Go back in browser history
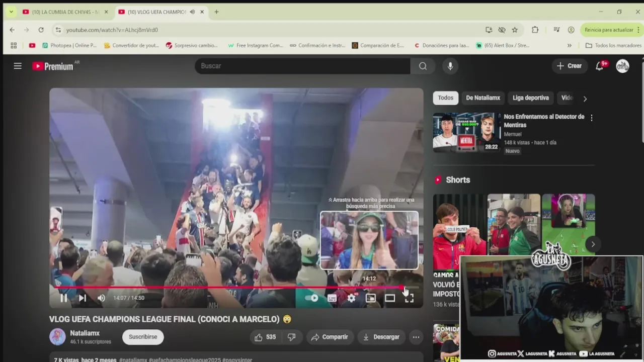 pyautogui.click(x=12, y=30)
